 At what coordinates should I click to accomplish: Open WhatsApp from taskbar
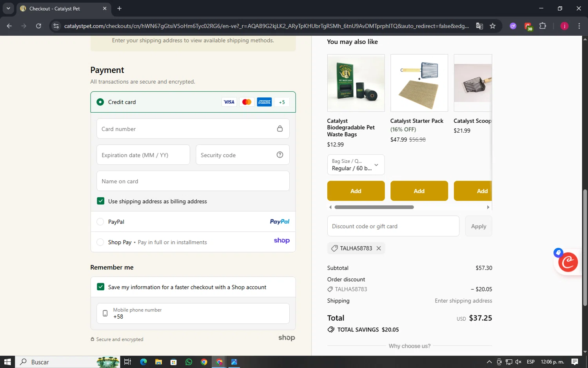[189, 362]
